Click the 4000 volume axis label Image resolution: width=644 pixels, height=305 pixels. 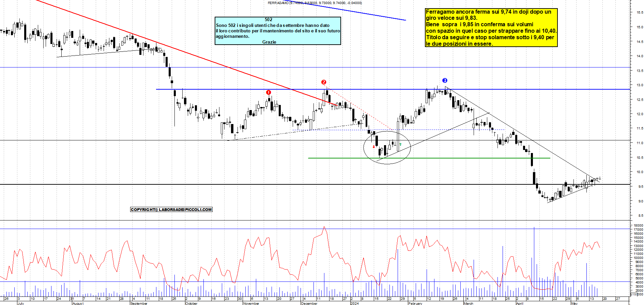pyautogui.click(x=639, y=282)
